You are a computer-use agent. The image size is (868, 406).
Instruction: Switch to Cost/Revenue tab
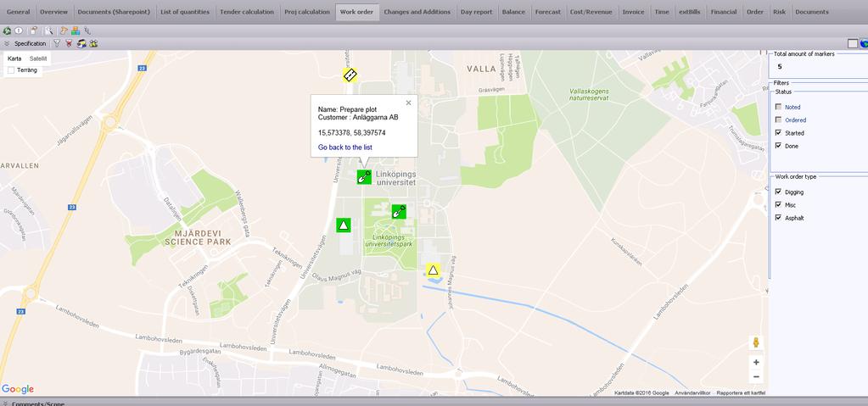(591, 12)
